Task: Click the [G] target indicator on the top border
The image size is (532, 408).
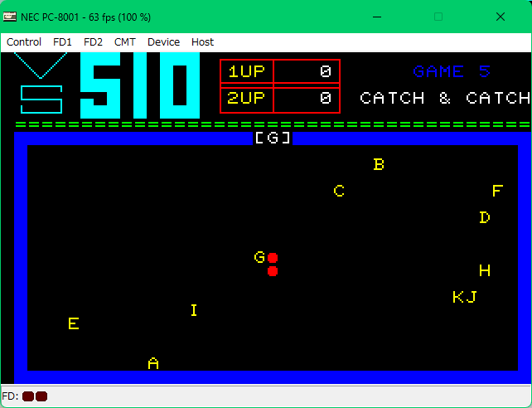Action: click(273, 138)
